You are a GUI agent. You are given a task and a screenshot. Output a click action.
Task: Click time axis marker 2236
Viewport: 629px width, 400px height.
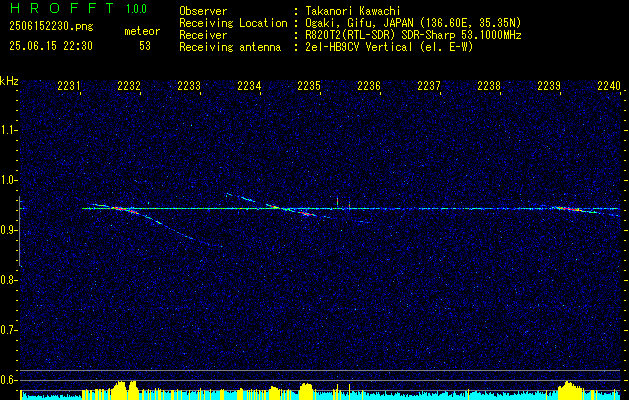(x=369, y=86)
